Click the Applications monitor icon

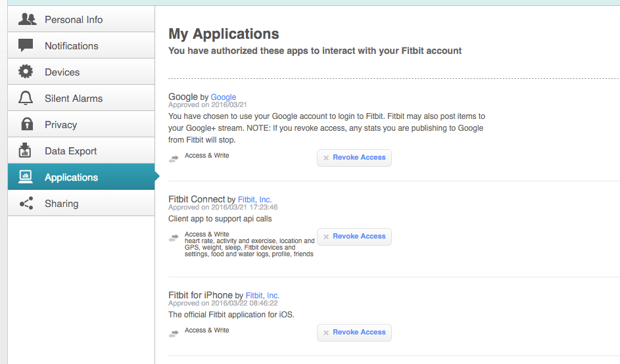tap(26, 177)
